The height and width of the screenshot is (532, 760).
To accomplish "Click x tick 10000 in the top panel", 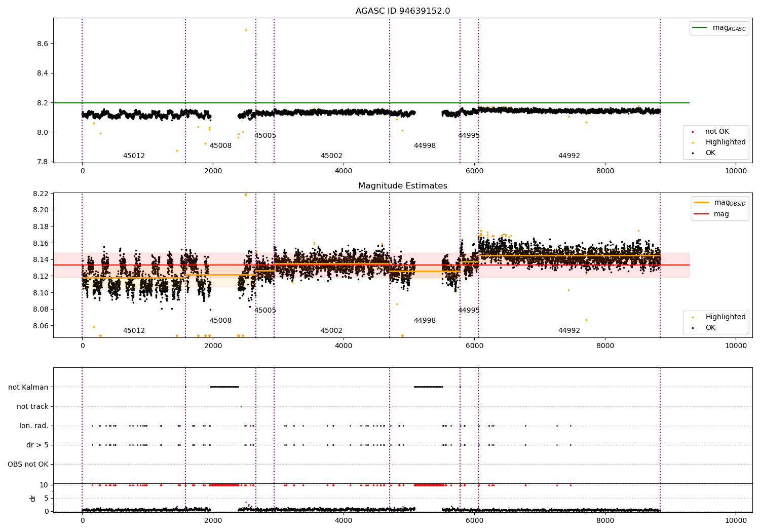I will pyautogui.click(x=736, y=171).
